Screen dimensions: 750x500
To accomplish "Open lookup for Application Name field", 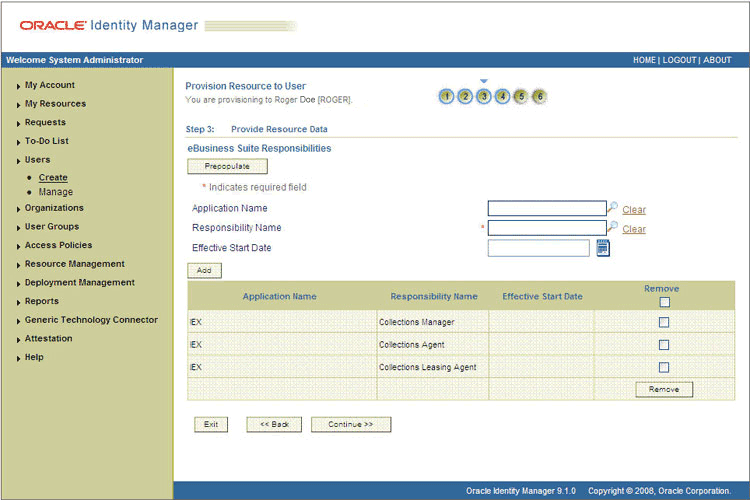I will point(612,207).
